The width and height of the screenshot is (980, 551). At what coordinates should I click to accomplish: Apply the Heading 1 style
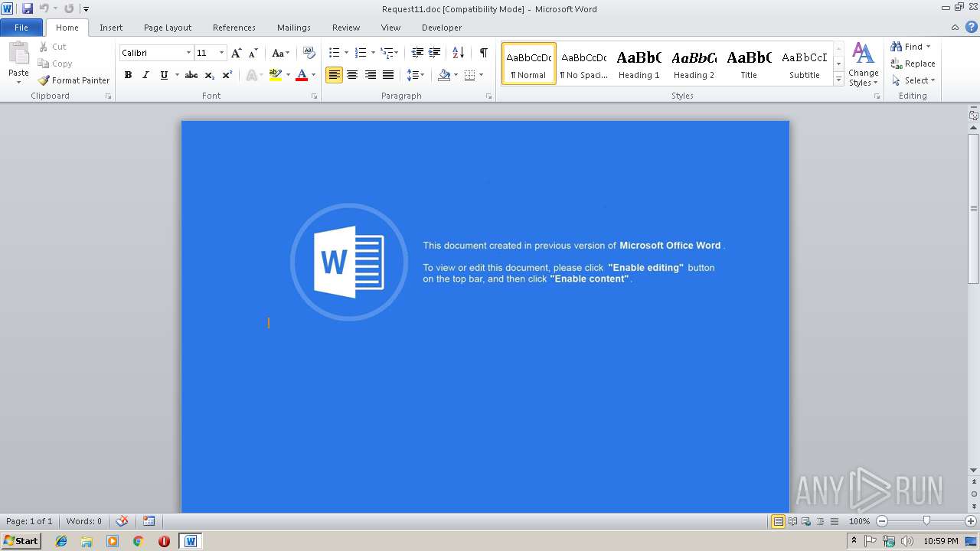[x=639, y=64]
